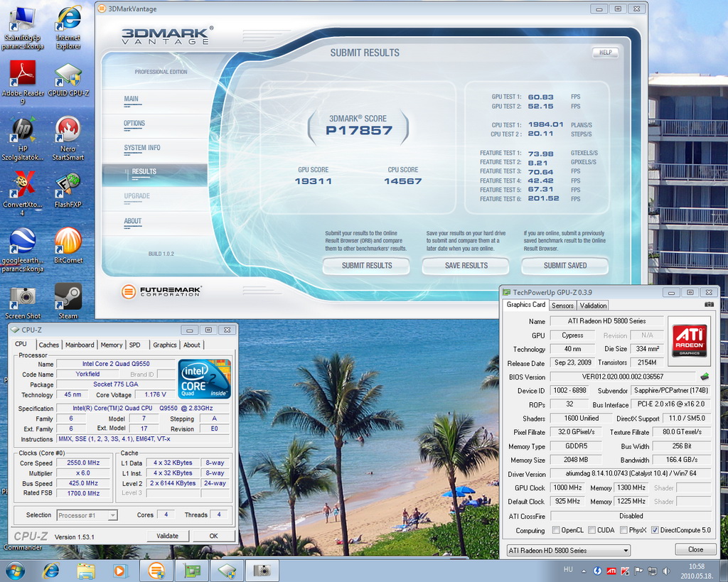Enable the OpenCL checkbox in GPU-Z

click(556, 530)
